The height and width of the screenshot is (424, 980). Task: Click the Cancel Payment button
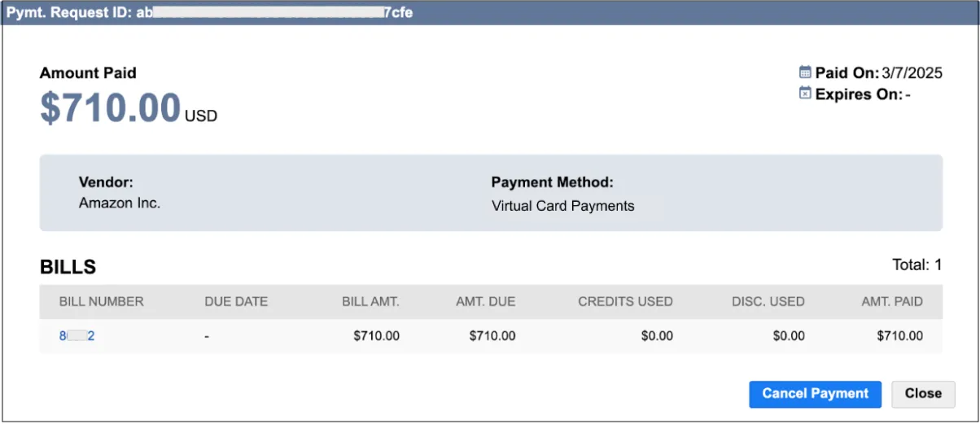pos(815,394)
